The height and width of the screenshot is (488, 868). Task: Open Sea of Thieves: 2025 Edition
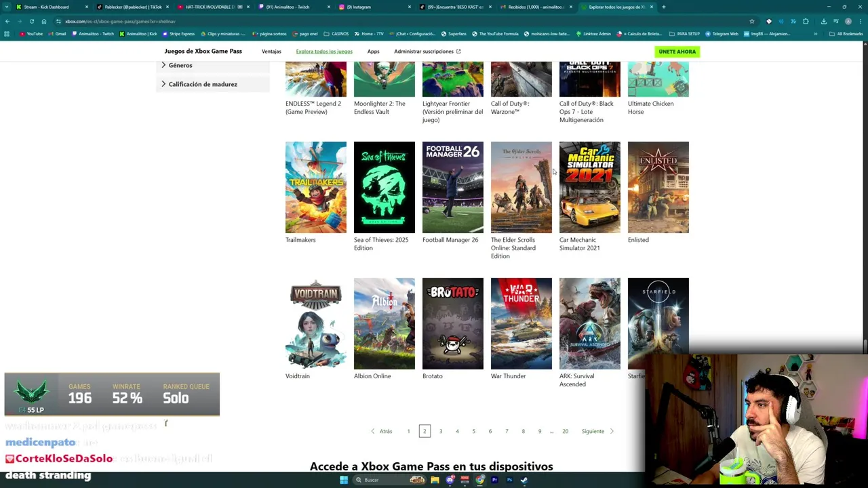point(384,187)
